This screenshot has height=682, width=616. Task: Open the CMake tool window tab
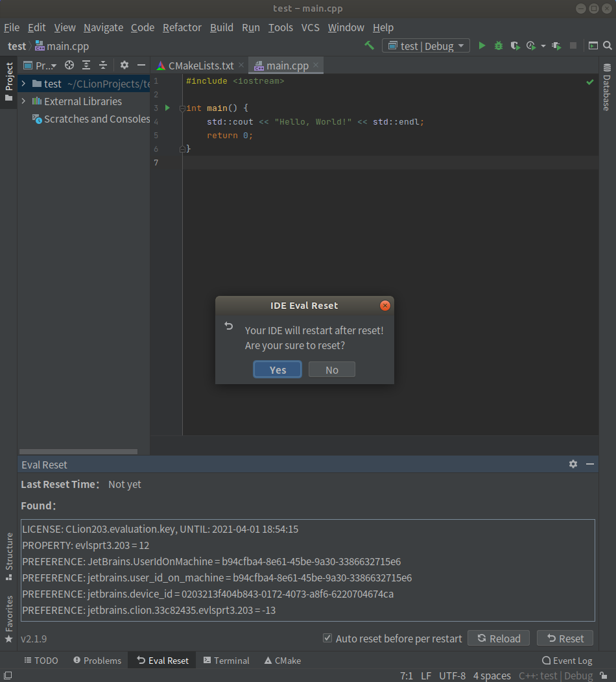(283, 660)
